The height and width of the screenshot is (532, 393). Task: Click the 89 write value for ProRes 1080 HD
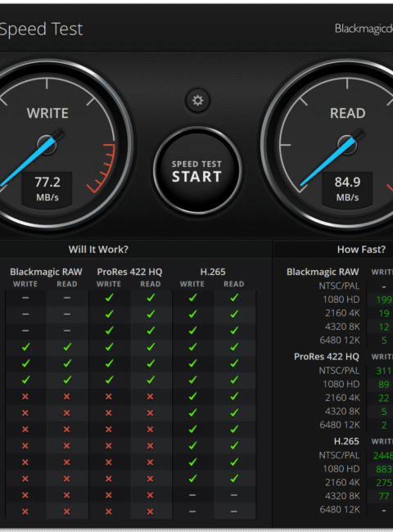384,385
